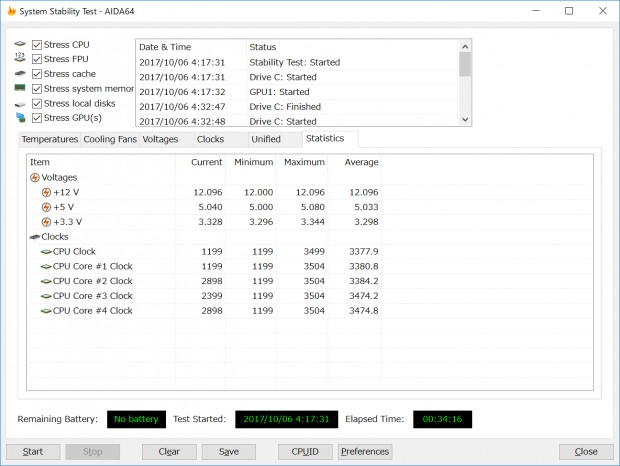Toggle the Stress system memory checkbox

pos(37,89)
